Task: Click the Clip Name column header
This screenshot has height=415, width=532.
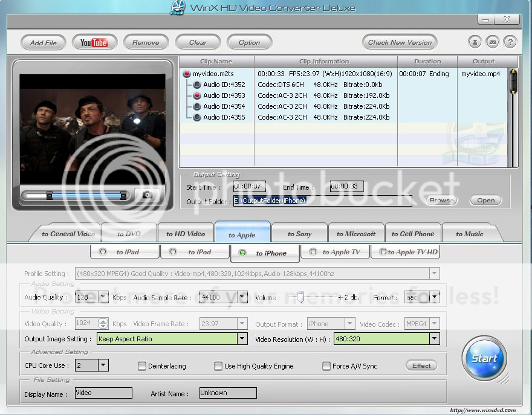Action: coord(216,62)
